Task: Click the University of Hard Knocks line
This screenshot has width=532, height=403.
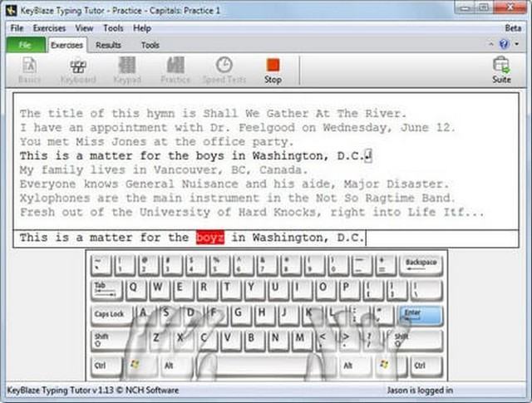Action: (x=251, y=212)
